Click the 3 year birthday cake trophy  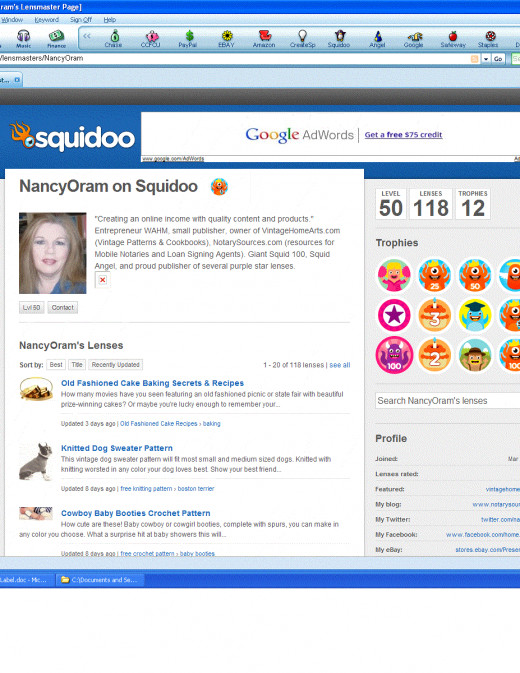434,315
